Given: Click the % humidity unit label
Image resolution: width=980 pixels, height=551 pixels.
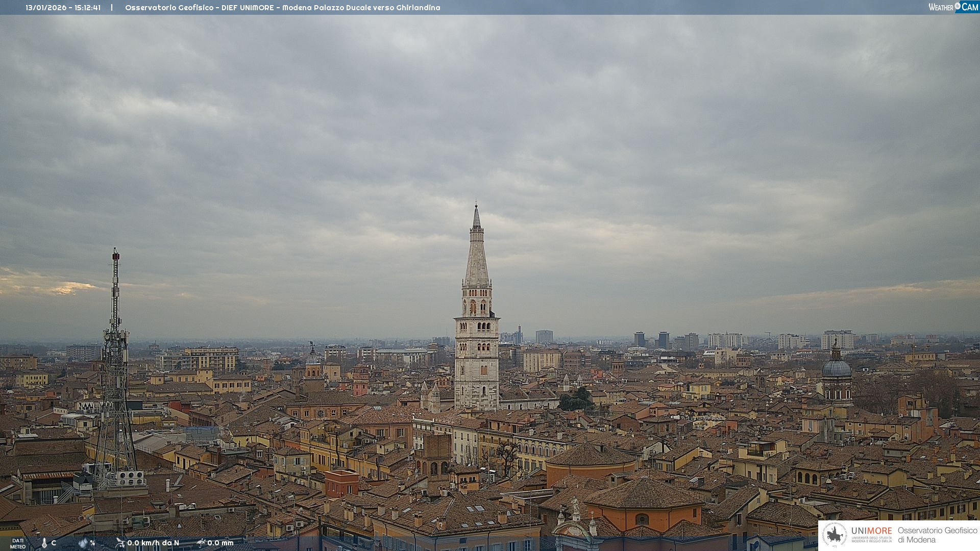Looking at the screenshot, I should [x=92, y=543].
